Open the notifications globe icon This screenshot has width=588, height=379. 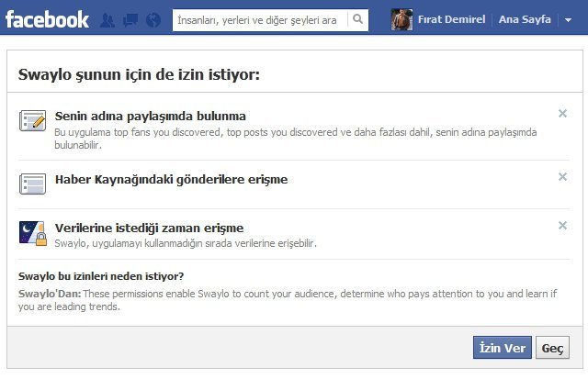pos(153,20)
